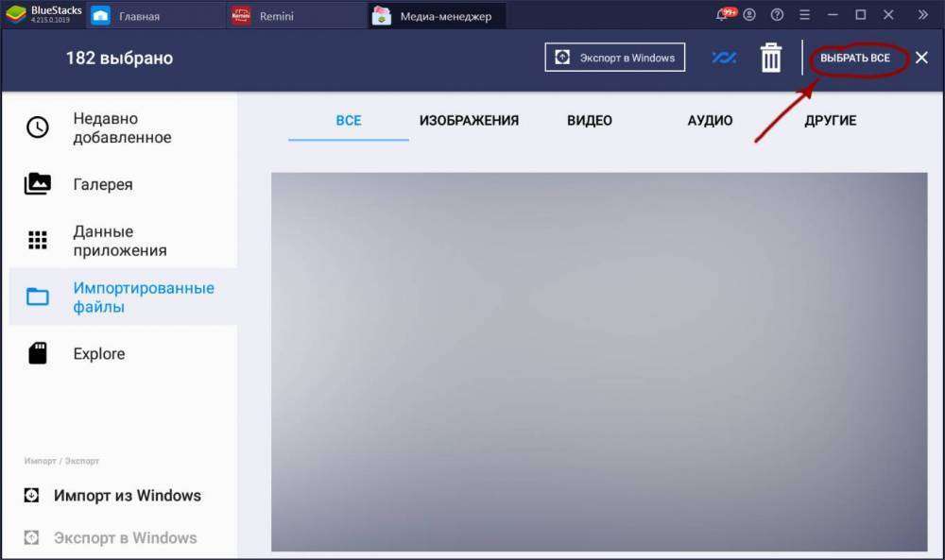Switch to the ИЗОБРАЖЕНИЯ tab
Image resolution: width=945 pixels, height=560 pixels.
pyautogui.click(x=469, y=121)
